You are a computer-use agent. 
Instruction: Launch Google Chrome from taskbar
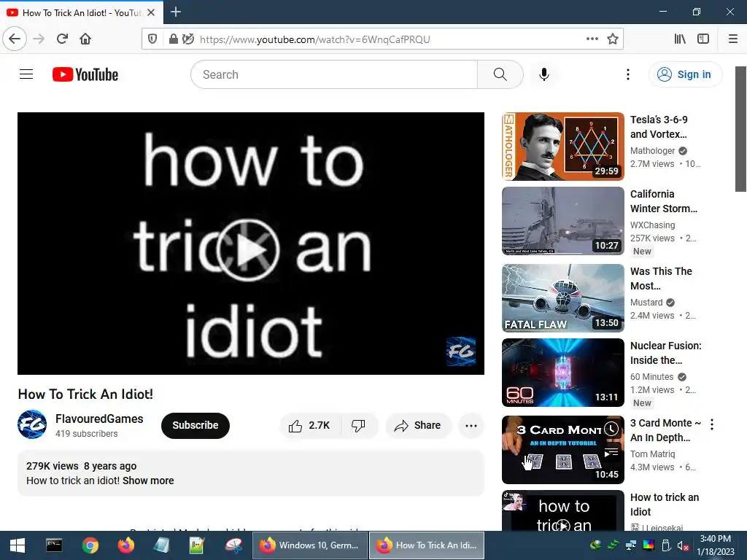point(90,545)
